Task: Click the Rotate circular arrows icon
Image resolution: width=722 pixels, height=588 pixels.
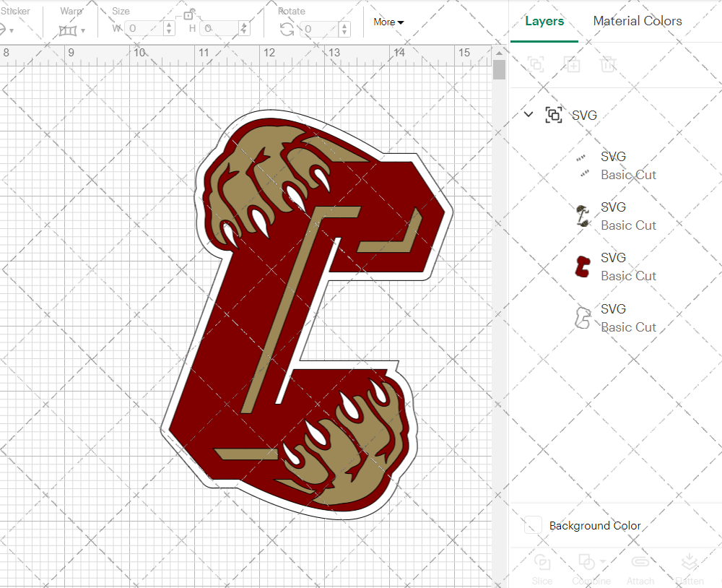Action: [287, 30]
